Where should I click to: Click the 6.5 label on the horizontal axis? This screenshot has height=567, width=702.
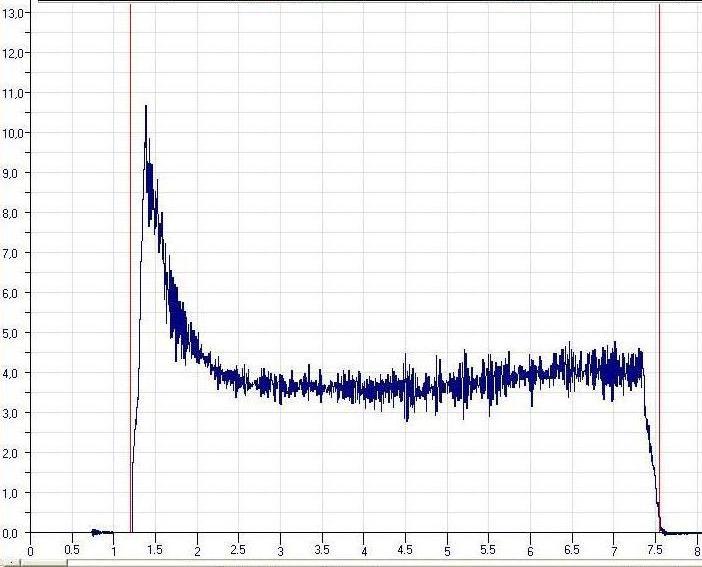pyautogui.click(x=571, y=550)
